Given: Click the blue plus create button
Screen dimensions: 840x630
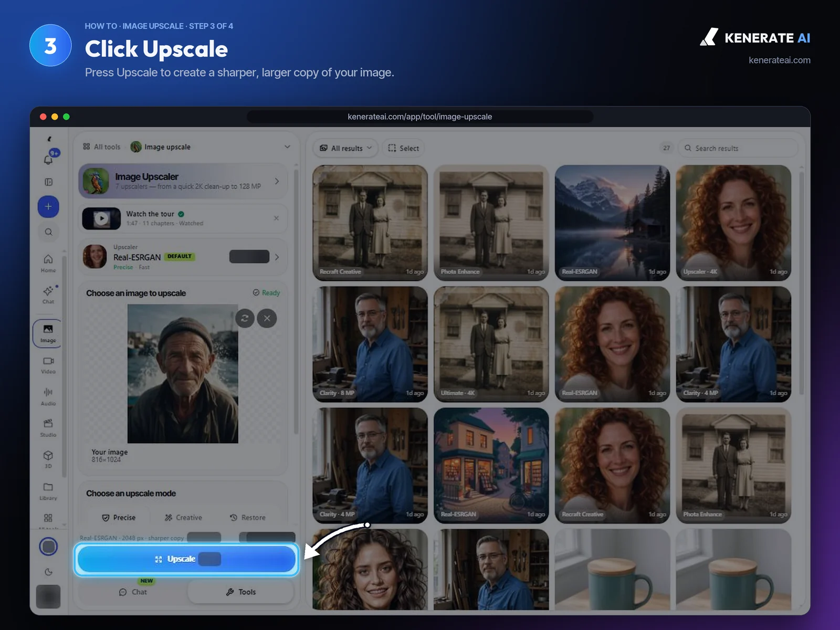Looking at the screenshot, I should coord(48,206).
